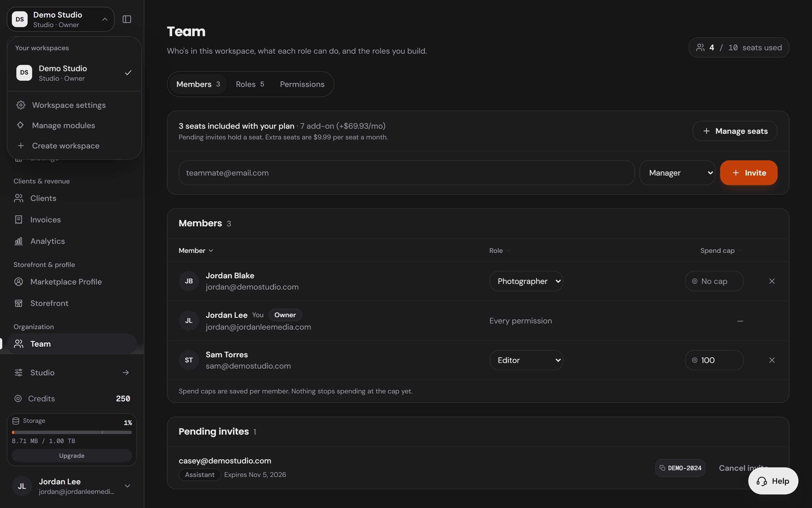Switch to the Permissions tab
This screenshot has width=812, height=508.
point(302,84)
